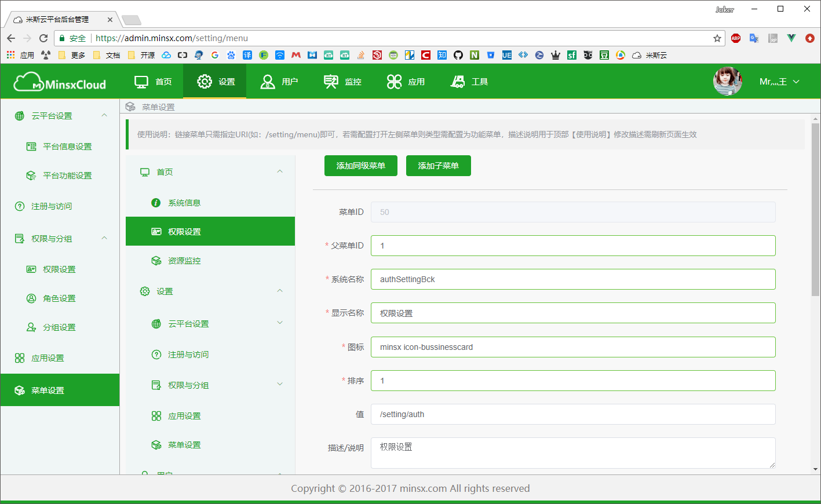Focus the 父菜单ID input field

(573, 246)
